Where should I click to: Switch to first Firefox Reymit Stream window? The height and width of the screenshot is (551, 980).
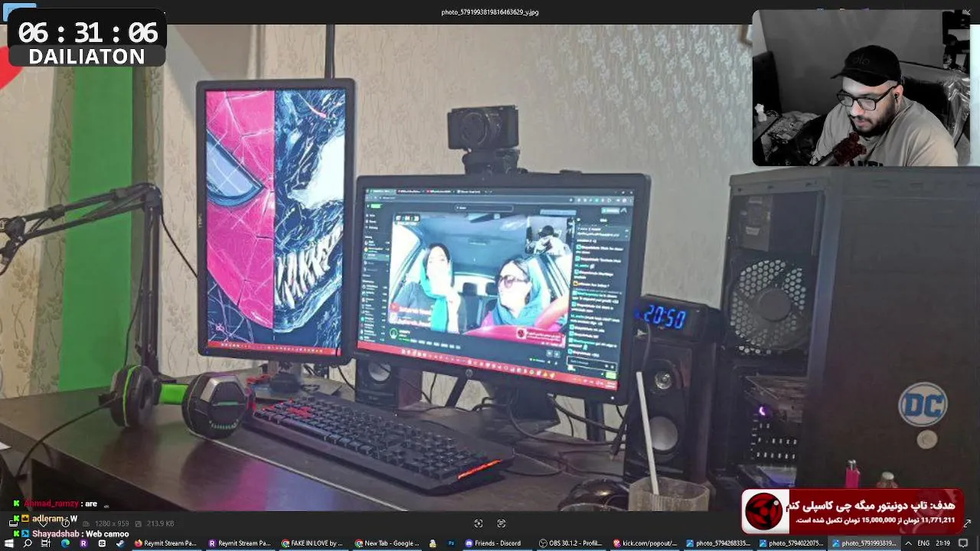[x=165, y=543]
